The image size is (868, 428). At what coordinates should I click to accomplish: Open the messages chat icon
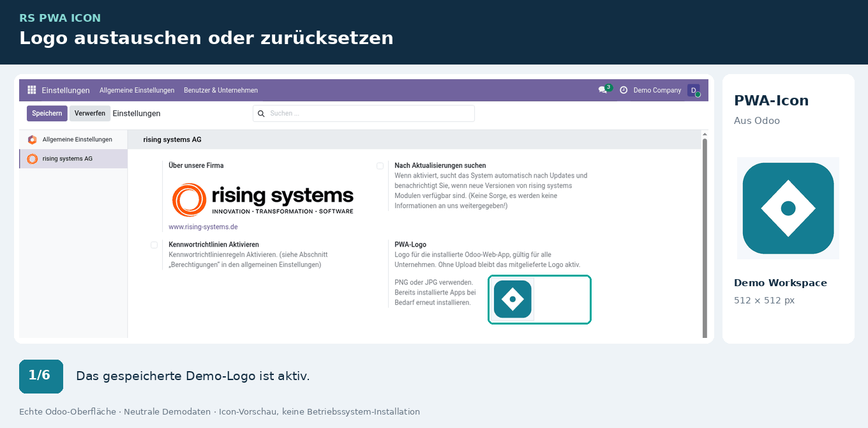tap(602, 90)
